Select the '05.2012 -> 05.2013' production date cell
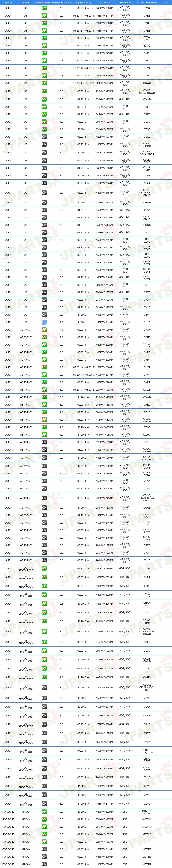Image resolution: width=172 pixels, height=868 pixels. (84, 31)
